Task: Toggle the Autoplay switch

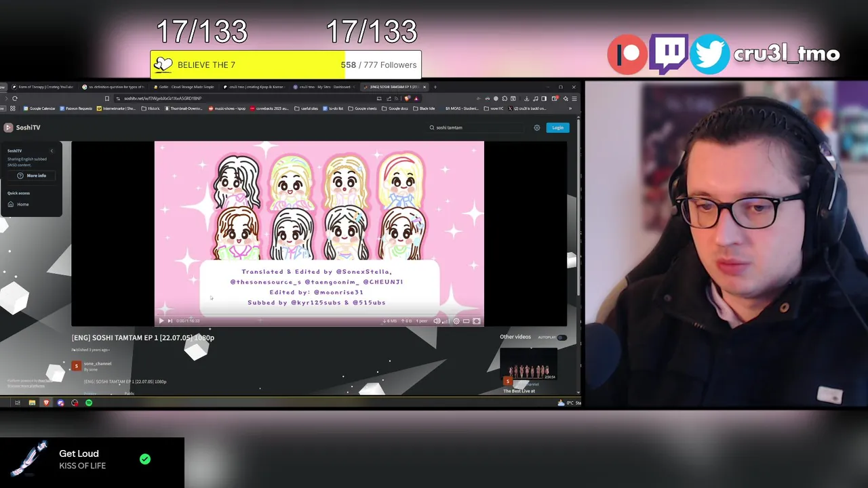Action: pyautogui.click(x=561, y=337)
